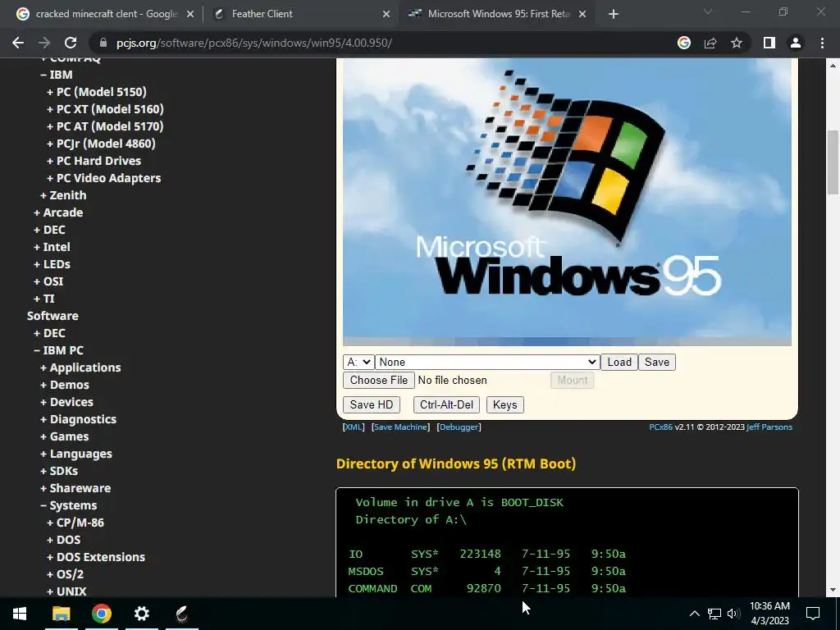Viewport: 840px width, 630px height.
Task: Click Choose File button
Action: tap(379, 381)
